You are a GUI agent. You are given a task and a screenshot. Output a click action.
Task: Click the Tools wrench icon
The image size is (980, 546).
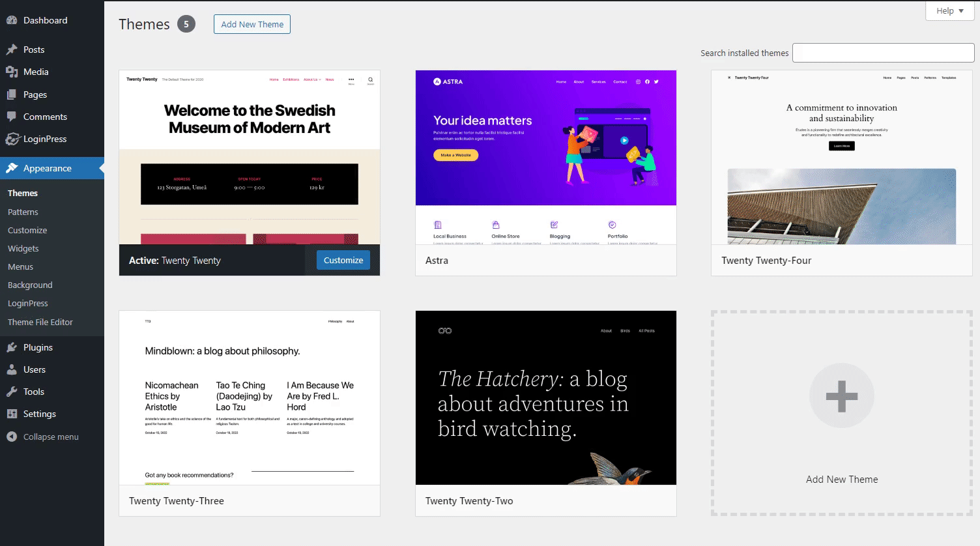12,392
